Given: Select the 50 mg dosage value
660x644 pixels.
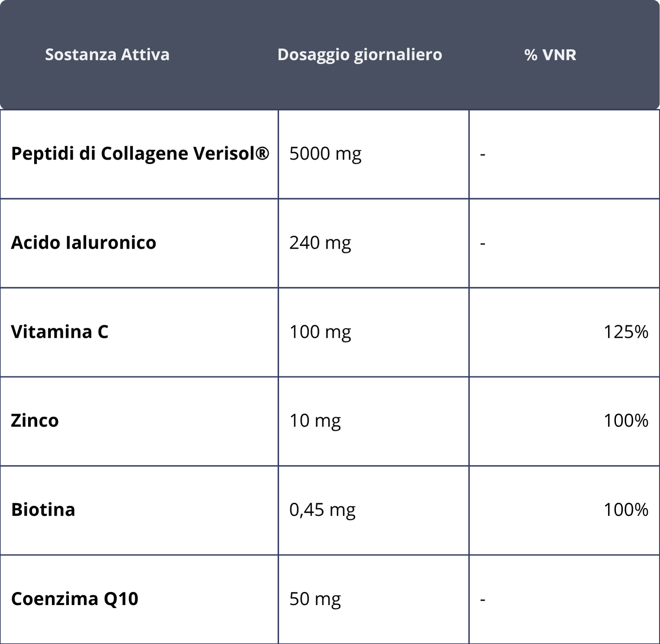Looking at the screenshot, I should click(315, 599).
